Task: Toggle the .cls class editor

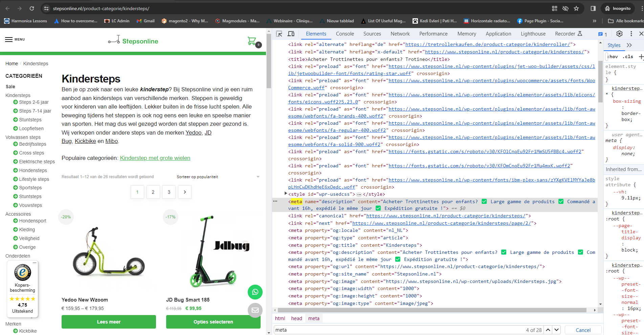Action: click(628, 56)
